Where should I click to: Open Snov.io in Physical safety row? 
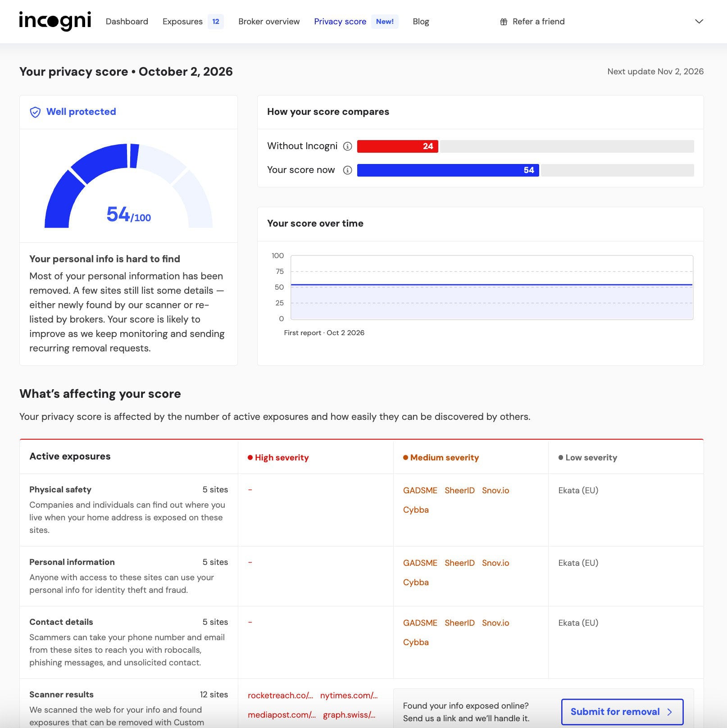pos(495,491)
